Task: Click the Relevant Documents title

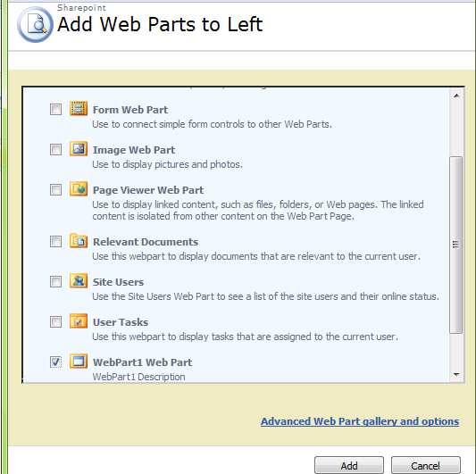Action: point(146,242)
